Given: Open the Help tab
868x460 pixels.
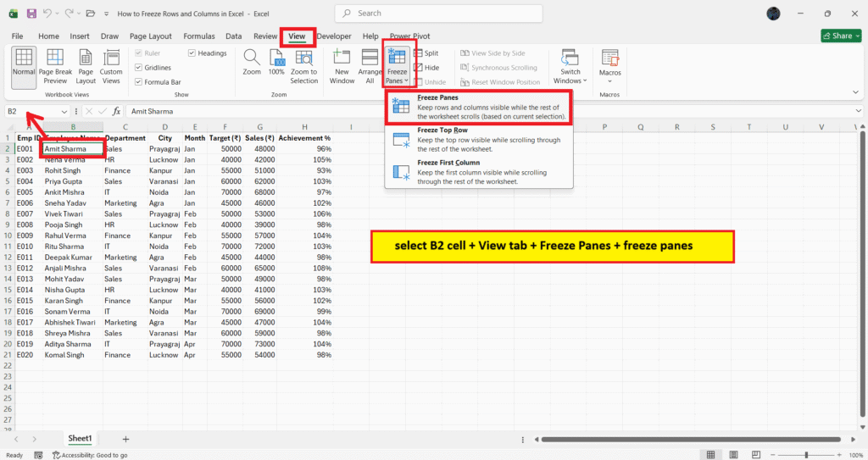Looking at the screenshot, I should coord(370,36).
